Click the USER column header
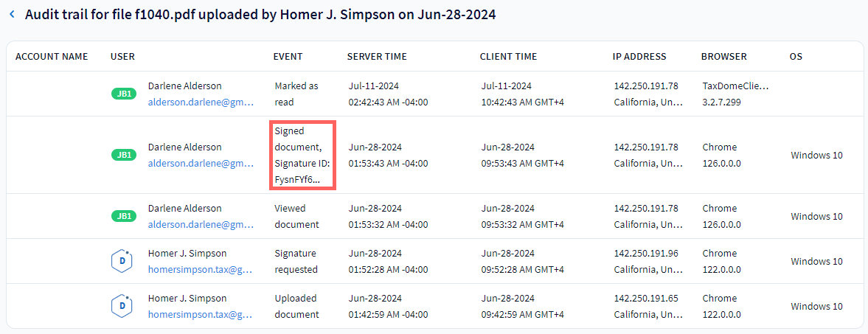Screen dimensions: 868x334 (x=122, y=57)
